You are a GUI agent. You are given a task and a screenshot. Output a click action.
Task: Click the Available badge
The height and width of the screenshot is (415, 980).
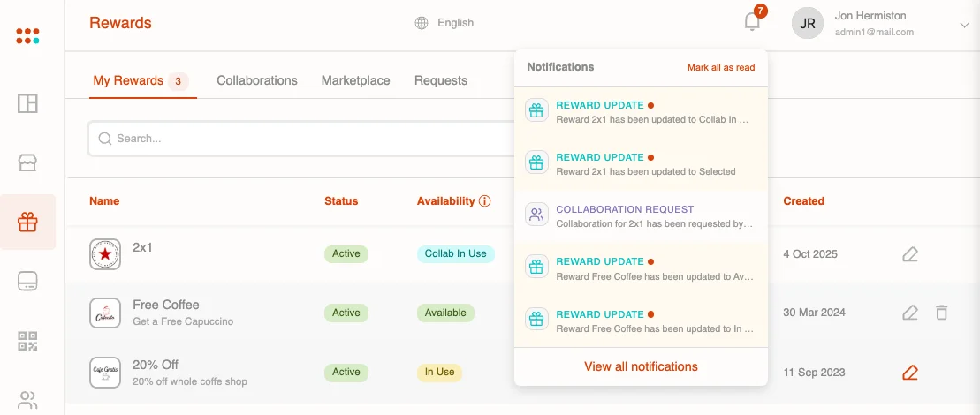click(445, 313)
